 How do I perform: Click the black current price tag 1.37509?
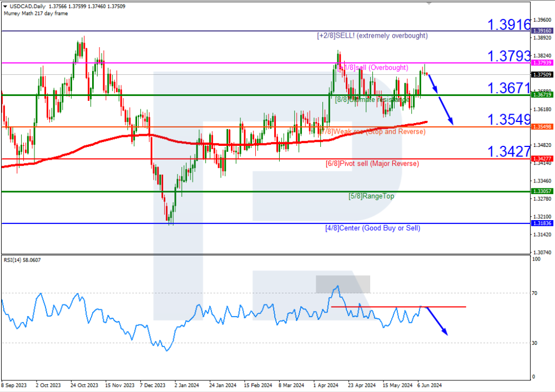(541, 75)
